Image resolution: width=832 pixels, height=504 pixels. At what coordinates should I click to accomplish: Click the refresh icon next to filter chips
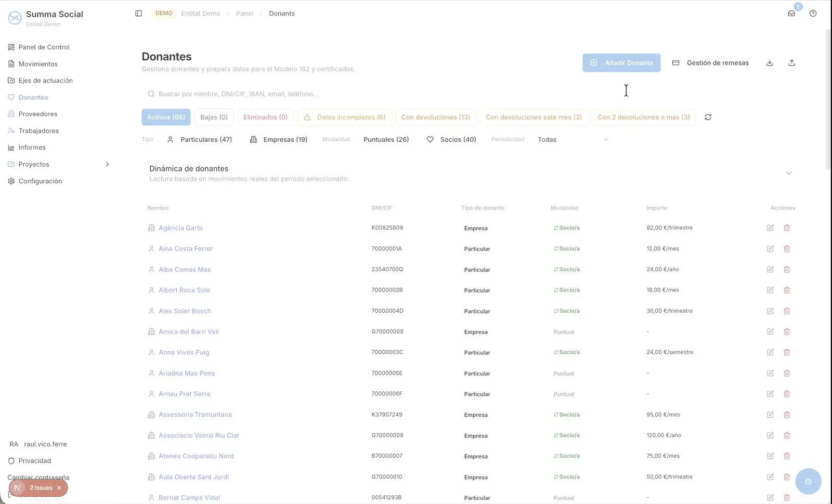pyautogui.click(x=708, y=117)
